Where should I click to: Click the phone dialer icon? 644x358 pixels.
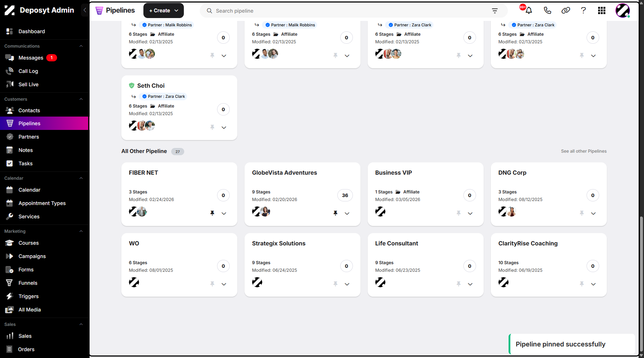click(547, 10)
